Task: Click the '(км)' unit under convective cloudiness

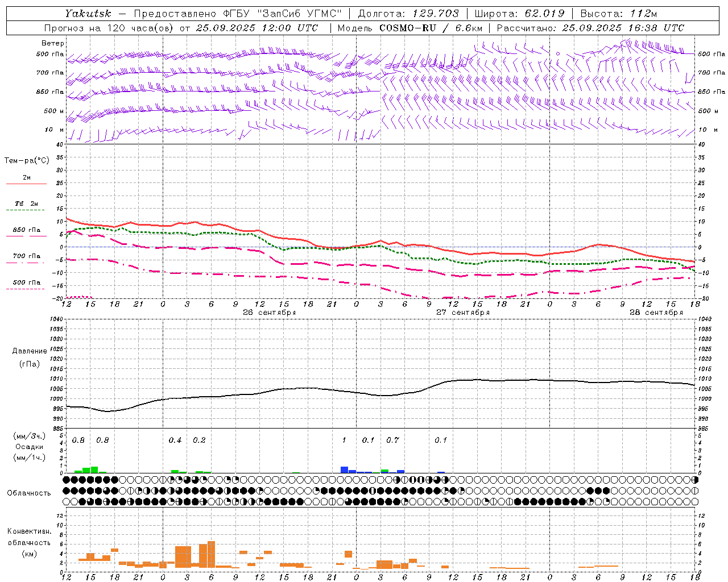Action: pyautogui.click(x=29, y=554)
